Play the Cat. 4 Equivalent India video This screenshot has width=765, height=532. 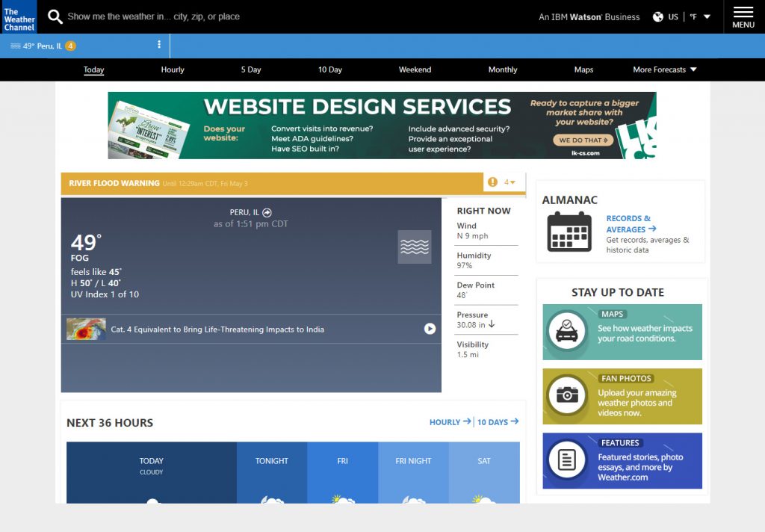(x=430, y=329)
